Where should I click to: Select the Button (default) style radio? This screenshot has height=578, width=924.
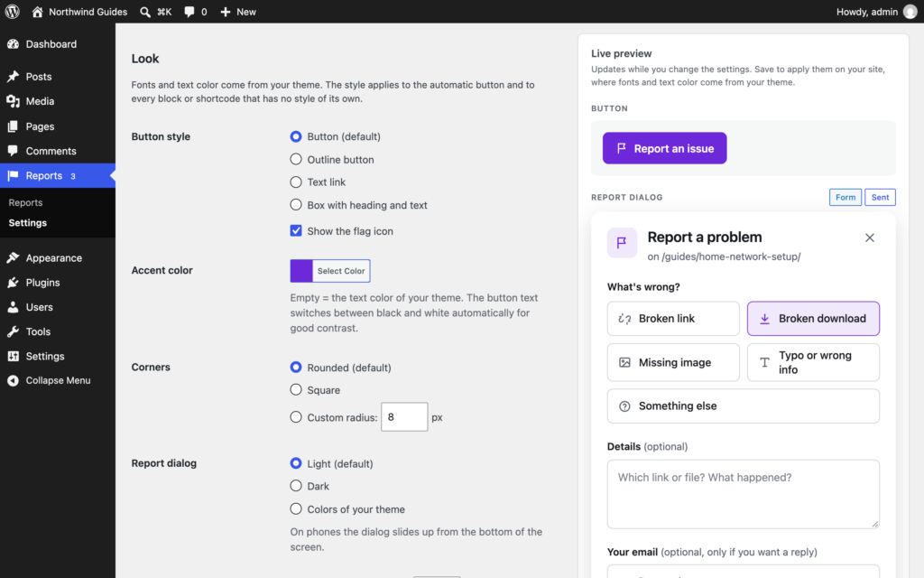click(x=296, y=136)
